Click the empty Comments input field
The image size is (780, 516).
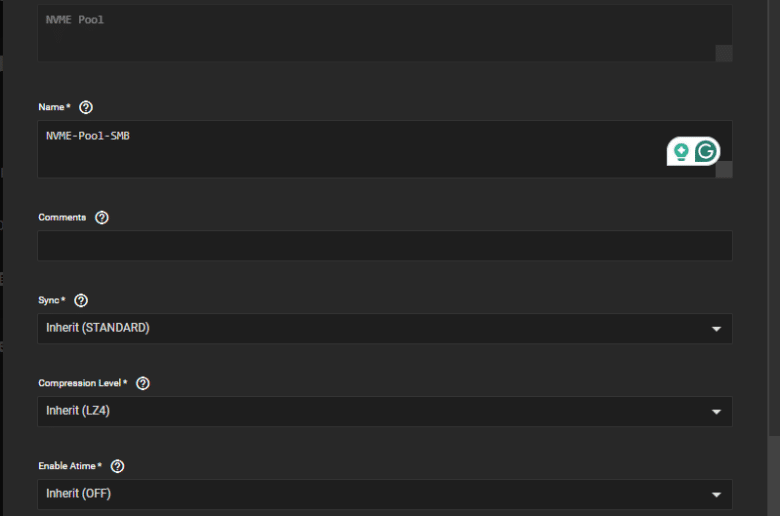click(x=385, y=245)
